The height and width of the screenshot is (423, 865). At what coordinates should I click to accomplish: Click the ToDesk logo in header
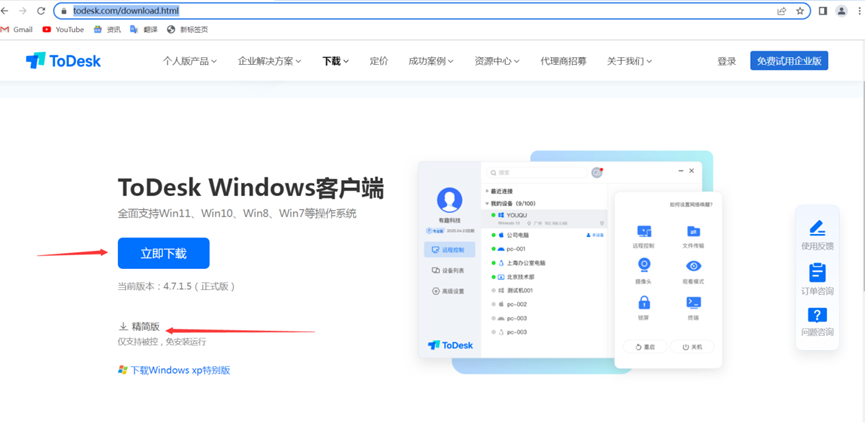click(63, 61)
